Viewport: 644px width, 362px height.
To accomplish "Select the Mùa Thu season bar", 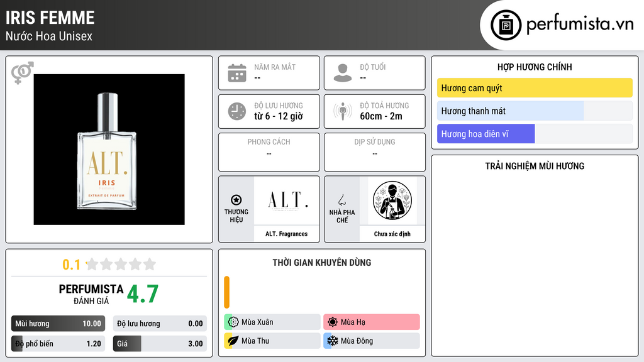I will (x=272, y=341).
